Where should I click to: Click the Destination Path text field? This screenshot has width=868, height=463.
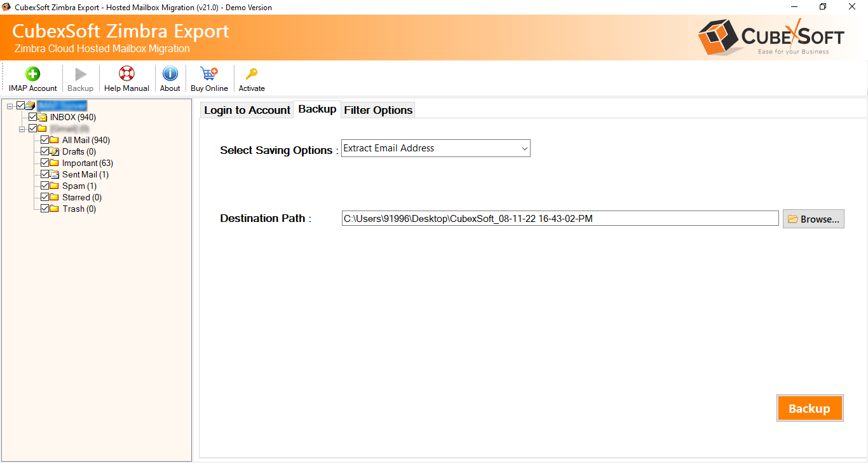coord(560,219)
